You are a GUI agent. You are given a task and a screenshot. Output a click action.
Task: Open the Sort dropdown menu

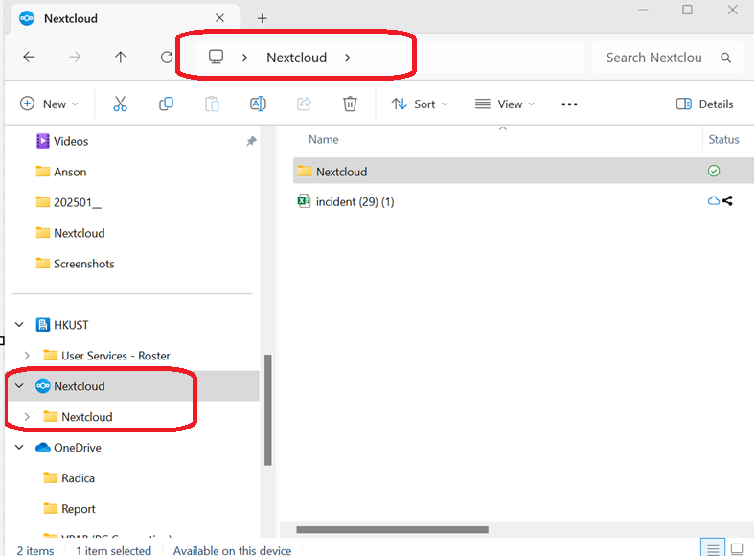click(x=420, y=104)
